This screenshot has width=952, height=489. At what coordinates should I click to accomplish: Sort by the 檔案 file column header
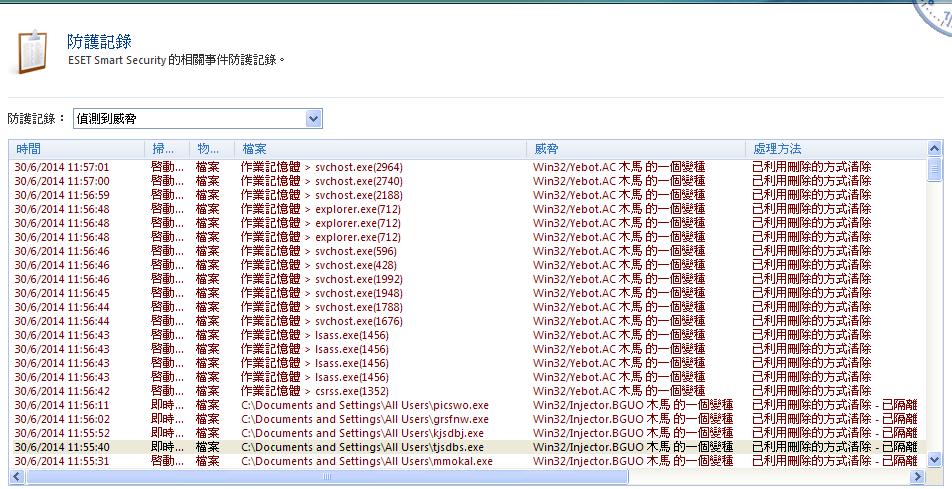[x=381, y=149]
